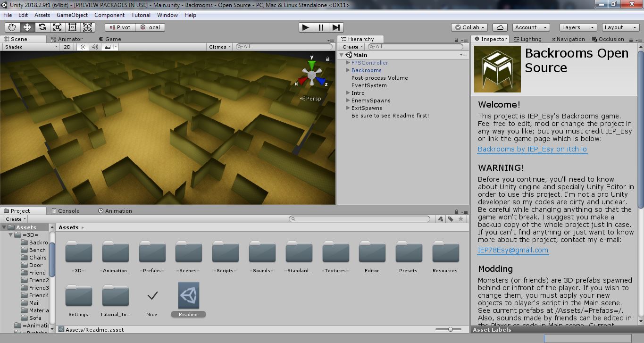This screenshot has width=644, height=343.
Task: Select EventSystem in Hierarchy
Action: pos(369,85)
